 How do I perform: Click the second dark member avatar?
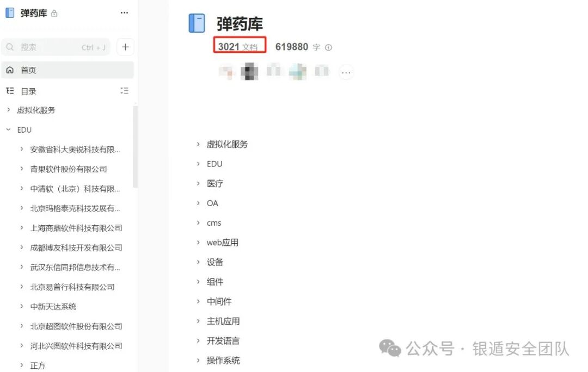249,71
